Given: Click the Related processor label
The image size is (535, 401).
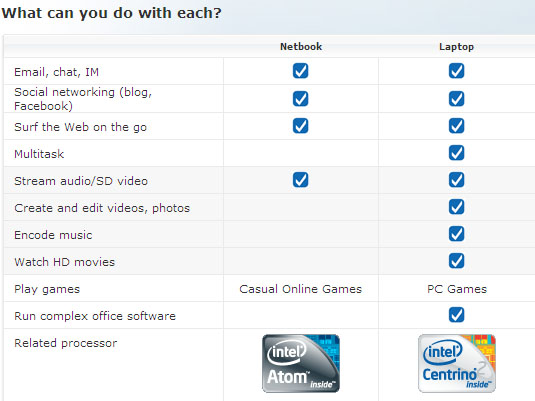Looking at the screenshot, I should 66,343.
